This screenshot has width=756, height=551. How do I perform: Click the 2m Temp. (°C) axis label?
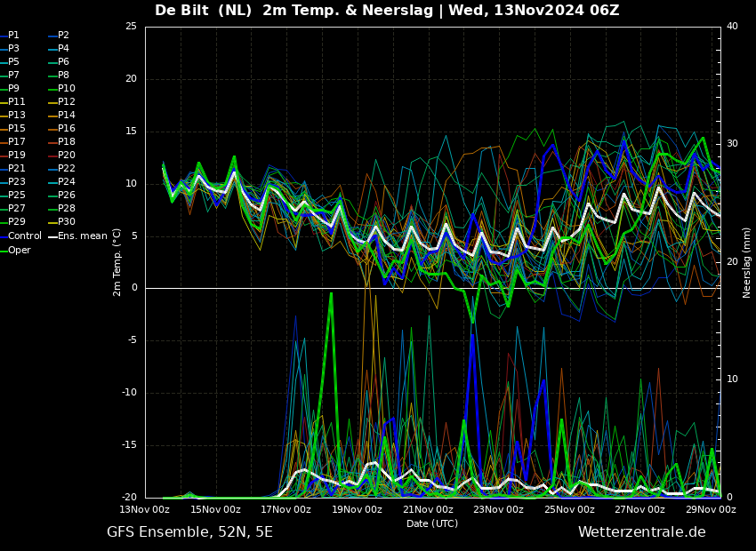coord(117,262)
